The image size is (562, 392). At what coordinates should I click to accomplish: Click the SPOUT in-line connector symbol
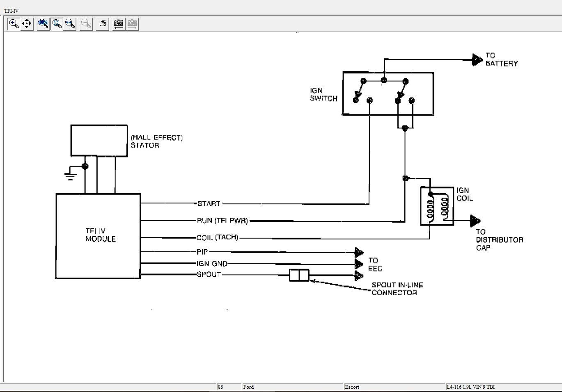[x=299, y=275]
